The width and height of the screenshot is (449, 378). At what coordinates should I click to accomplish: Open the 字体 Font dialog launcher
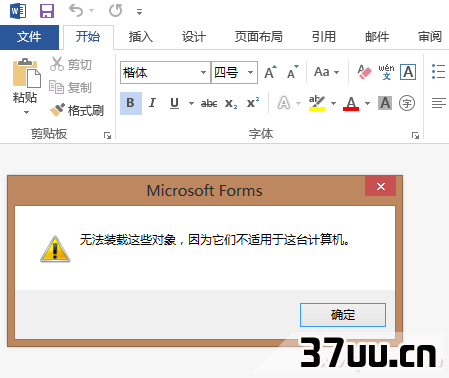(x=415, y=135)
